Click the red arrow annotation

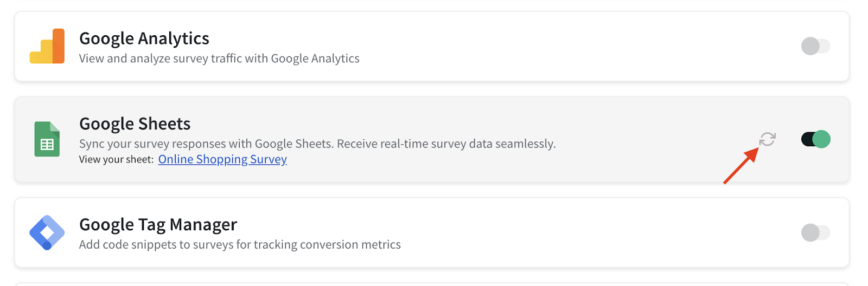click(741, 166)
